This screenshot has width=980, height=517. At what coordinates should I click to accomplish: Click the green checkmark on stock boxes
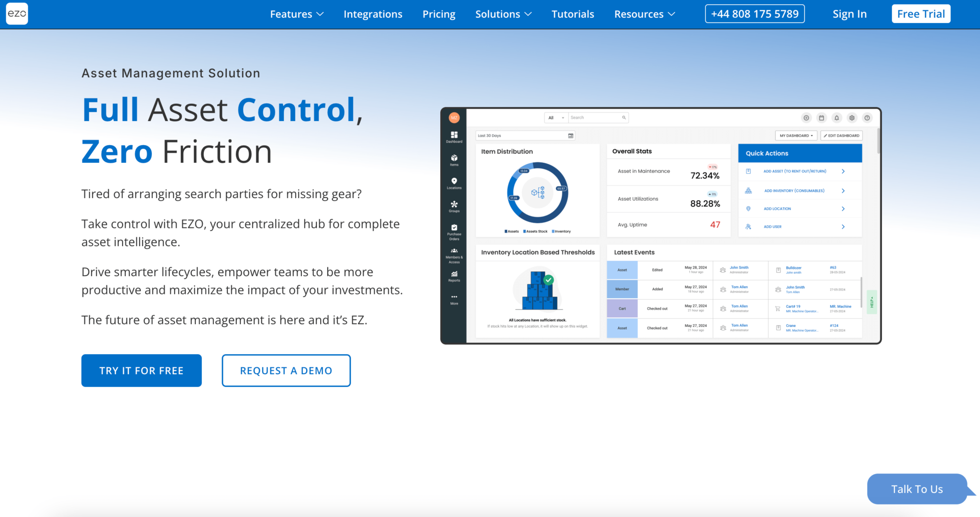(549, 280)
